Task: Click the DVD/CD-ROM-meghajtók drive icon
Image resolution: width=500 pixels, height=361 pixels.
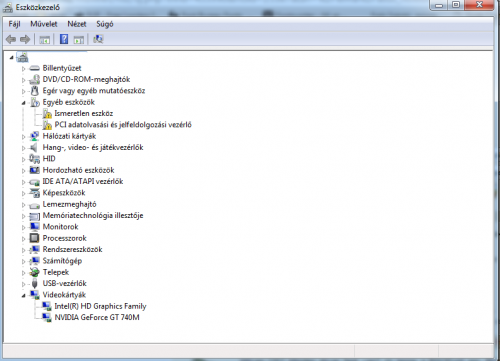Action: [x=34, y=80]
